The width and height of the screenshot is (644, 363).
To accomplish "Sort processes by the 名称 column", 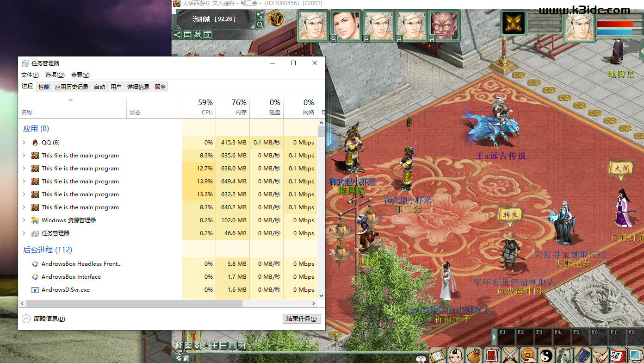I will pos(73,107).
